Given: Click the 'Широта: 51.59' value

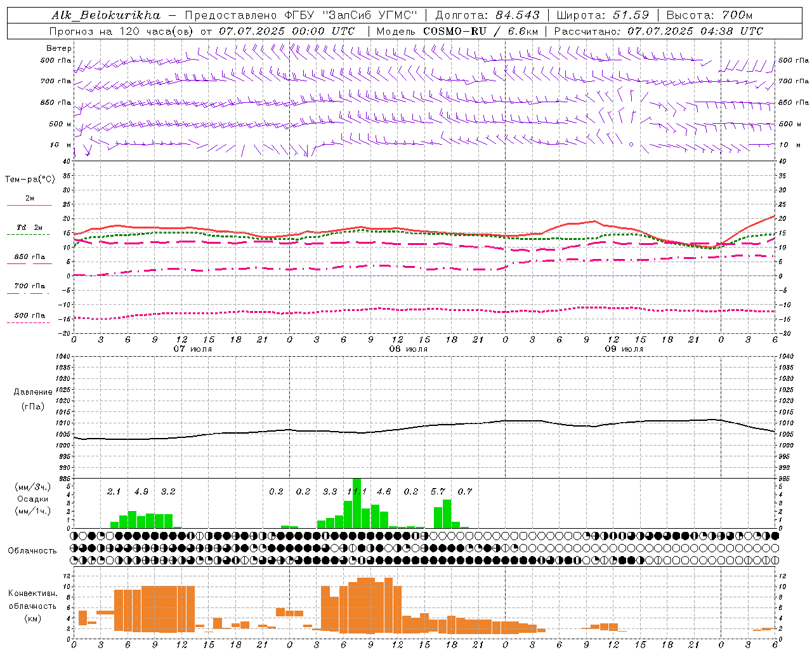Looking at the screenshot, I should tap(603, 15).
